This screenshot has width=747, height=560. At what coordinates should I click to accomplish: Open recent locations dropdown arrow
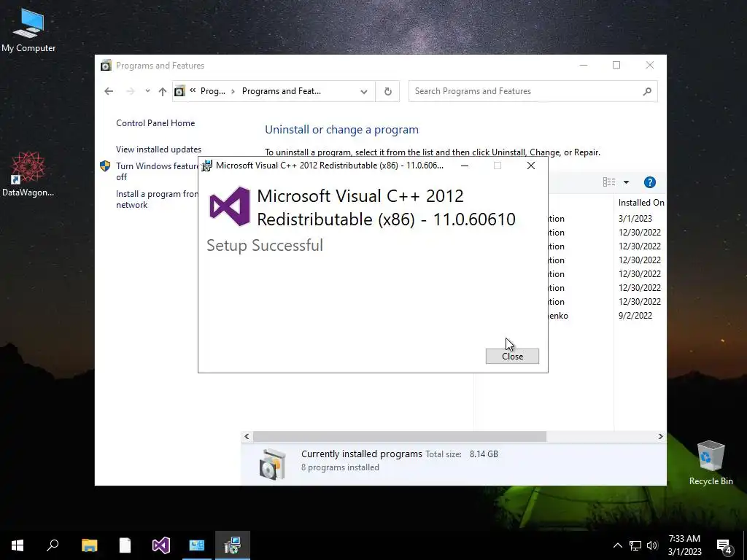(x=147, y=91)
